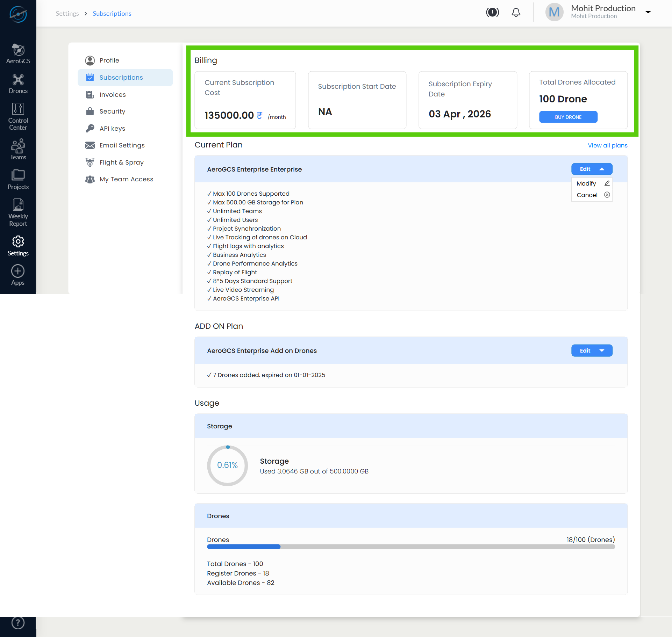This screenshot has height=637, width=672.
Task: Click the 0.61% storage circular gauge
Action: [x=228, y=465]
